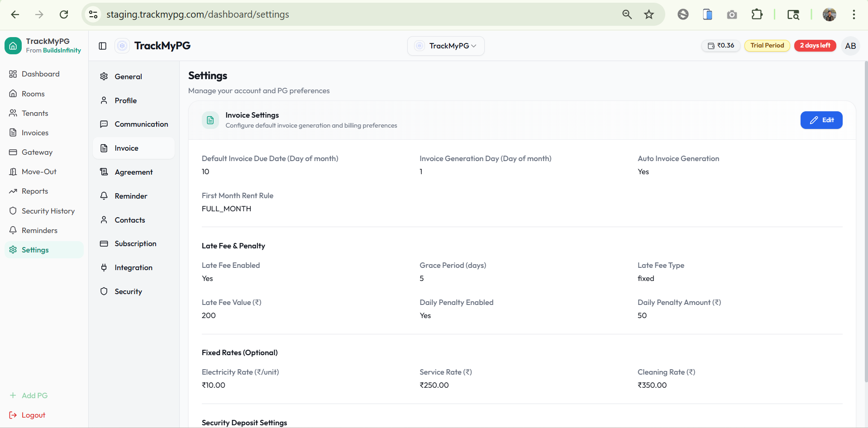Click the Invoice Settings document icon
This screenshot has width=868, height=428.
[210, 120]
